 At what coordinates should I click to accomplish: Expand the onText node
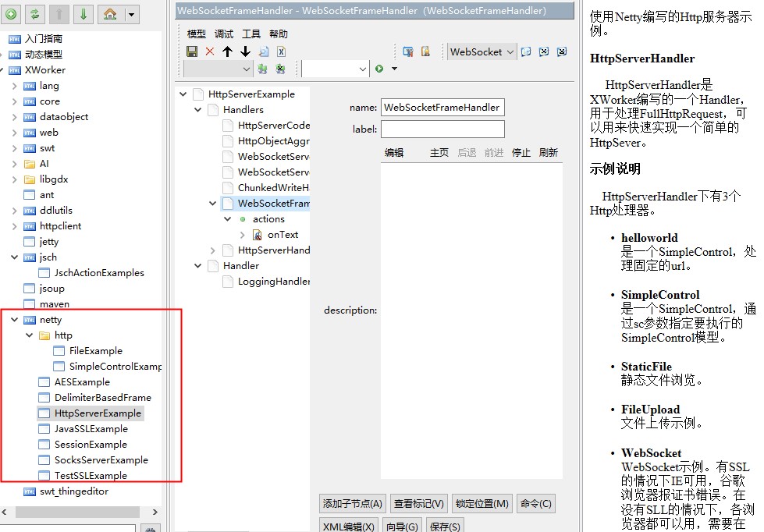click(x=243, y=235)
